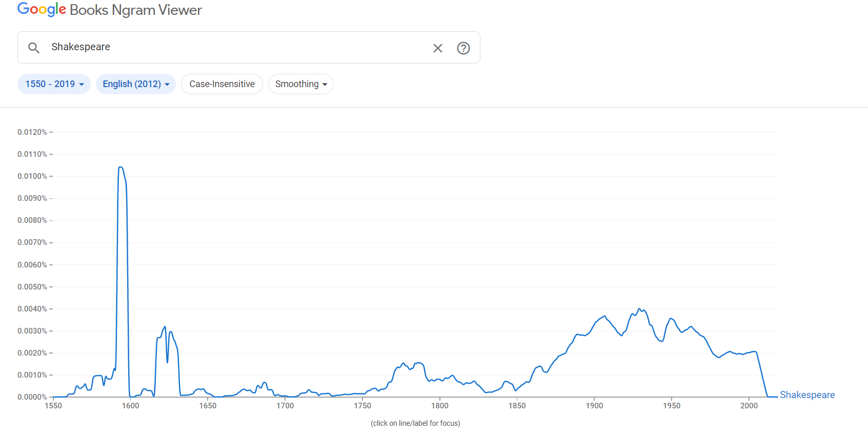The width and height of the screenshot is (868, 435).
Task: Expand the English (2012) corpus dropdown
Action: click(135, 84)
